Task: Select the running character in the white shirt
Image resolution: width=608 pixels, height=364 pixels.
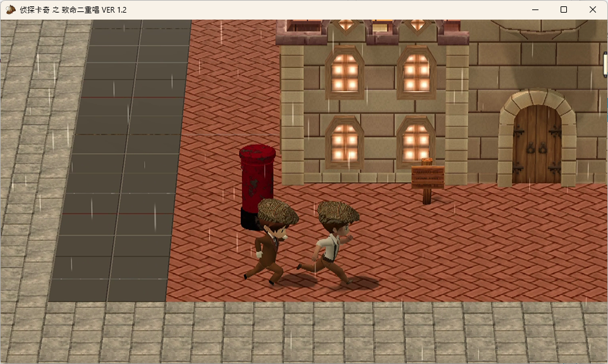Action: 329,242
